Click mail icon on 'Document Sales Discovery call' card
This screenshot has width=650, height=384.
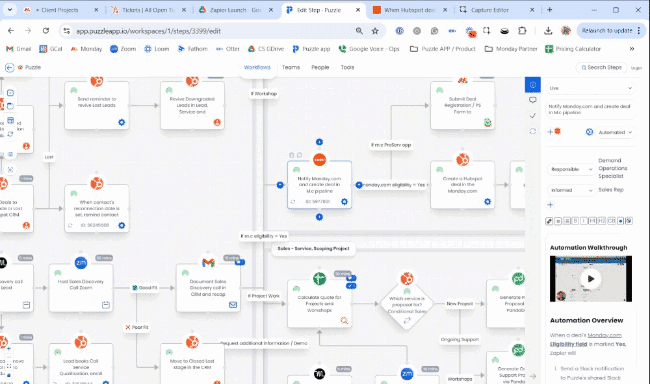233,305
